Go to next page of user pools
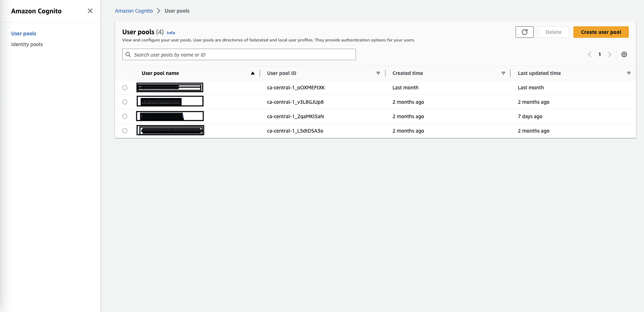Viewport: 644px width, 312px height. (x=610, y=54)
